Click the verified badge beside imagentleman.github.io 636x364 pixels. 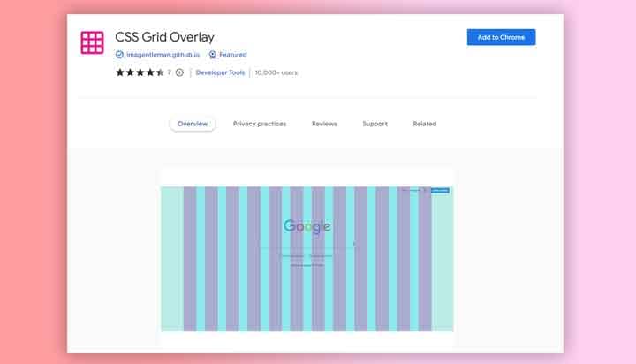(119, 55)
